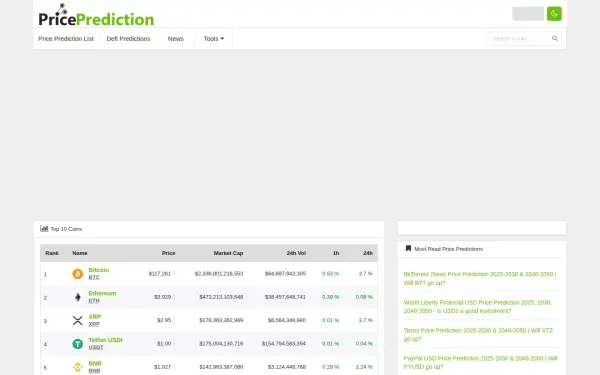
Task: Click the ETH ticker symbol
Action: click(x=94, y=301)
